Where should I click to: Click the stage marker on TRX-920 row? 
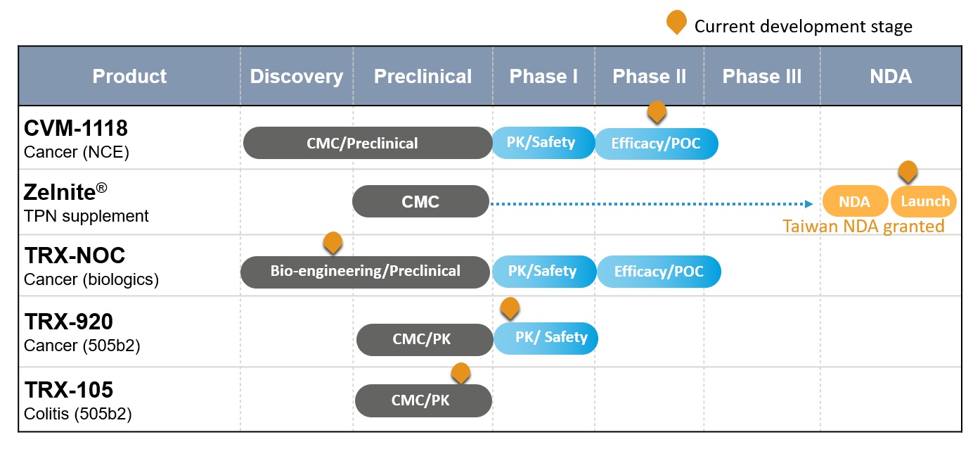tap(510, 308)
